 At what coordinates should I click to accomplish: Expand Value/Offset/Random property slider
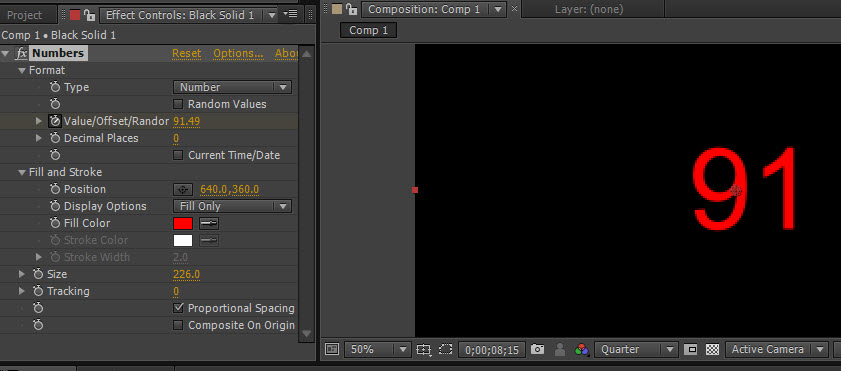tap(39, 121)
